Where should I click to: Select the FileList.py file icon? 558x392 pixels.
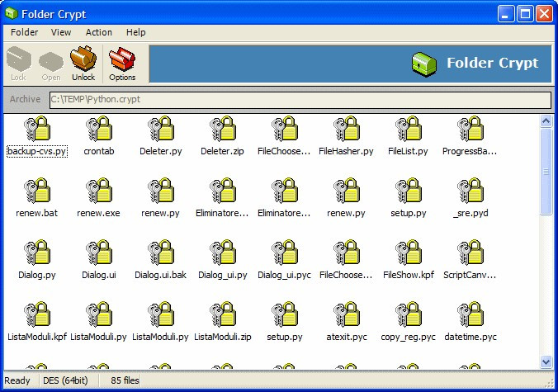(x=409, y=129)
